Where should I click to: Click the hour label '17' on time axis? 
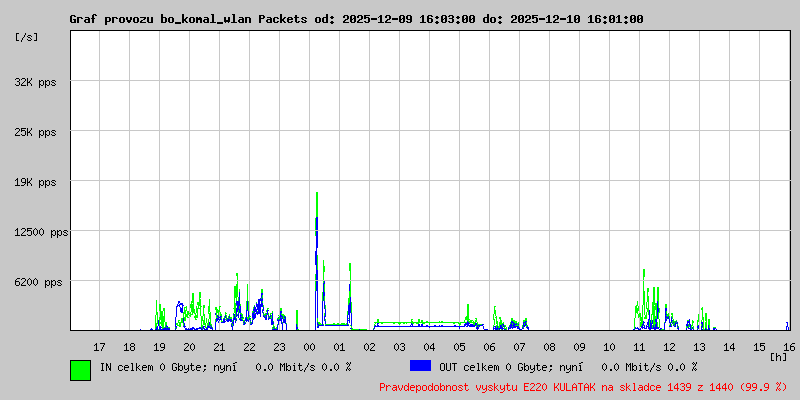pos(99,347)
